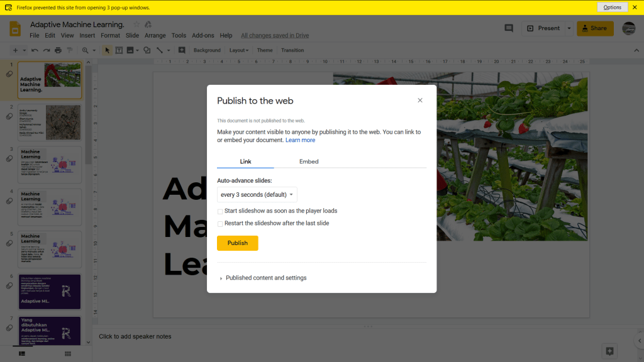Open comment history speech bubble icon

click(509, 28)
